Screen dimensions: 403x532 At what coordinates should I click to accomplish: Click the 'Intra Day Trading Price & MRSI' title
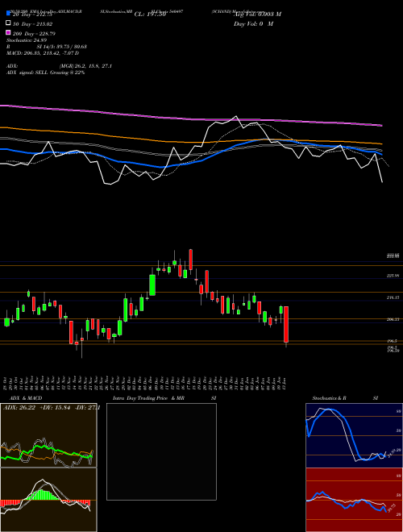pyautogui.click(x=164, y=398)
